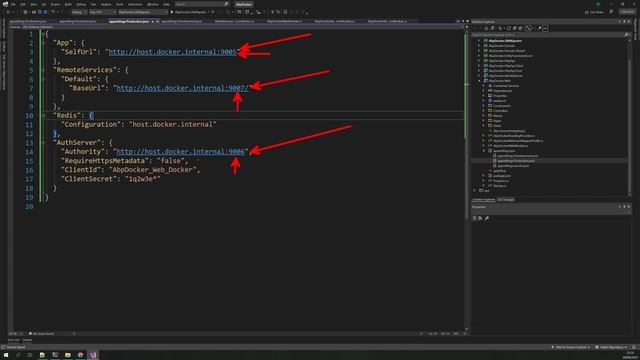Collapse the "AuthServer" JSON block
This screenshot has width=640, height=360.
[43, 142]
